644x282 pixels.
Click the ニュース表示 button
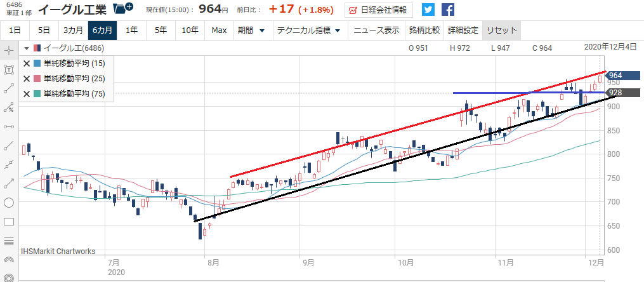(x=377, y=30)
